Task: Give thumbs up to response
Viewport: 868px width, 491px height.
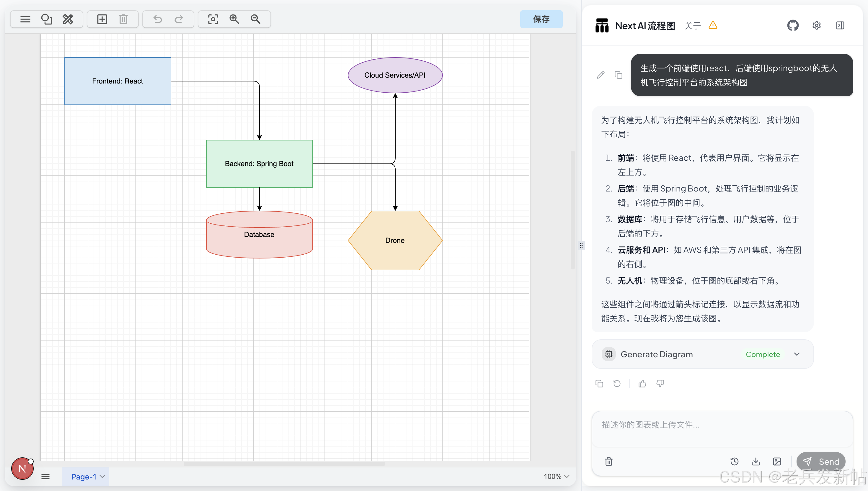Action: click(x=642, y=383)
